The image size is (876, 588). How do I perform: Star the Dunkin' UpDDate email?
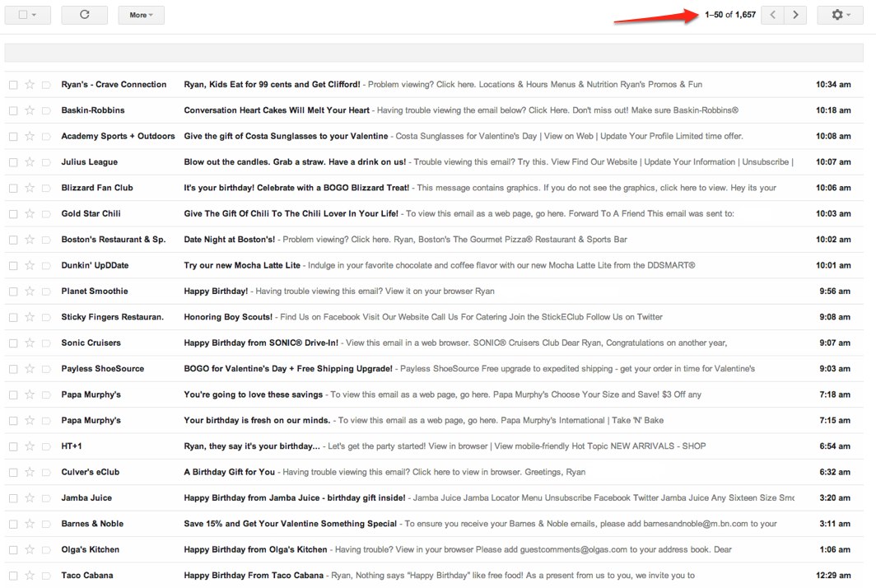click(30, 265)
